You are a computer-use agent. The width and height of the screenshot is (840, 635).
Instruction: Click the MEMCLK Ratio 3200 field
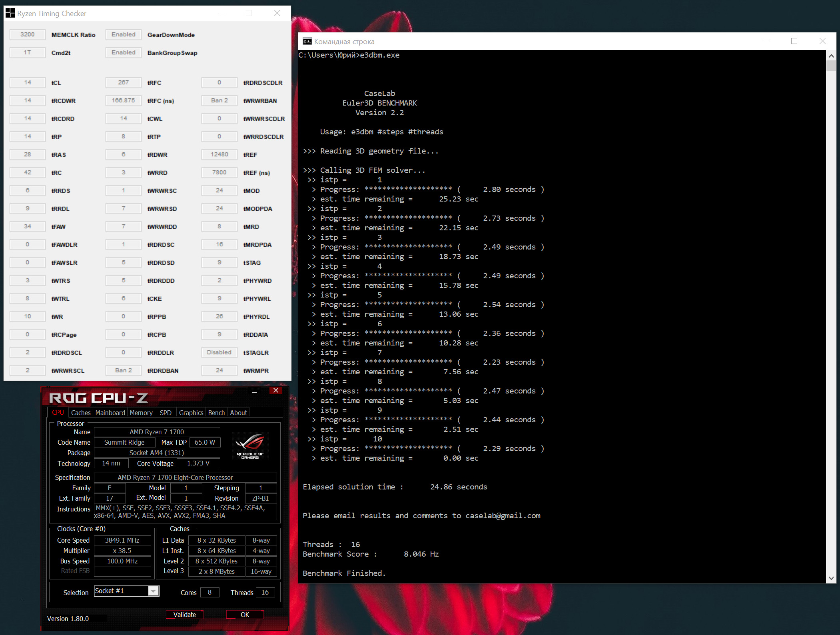pyautogui.click(x=28, y=35)
